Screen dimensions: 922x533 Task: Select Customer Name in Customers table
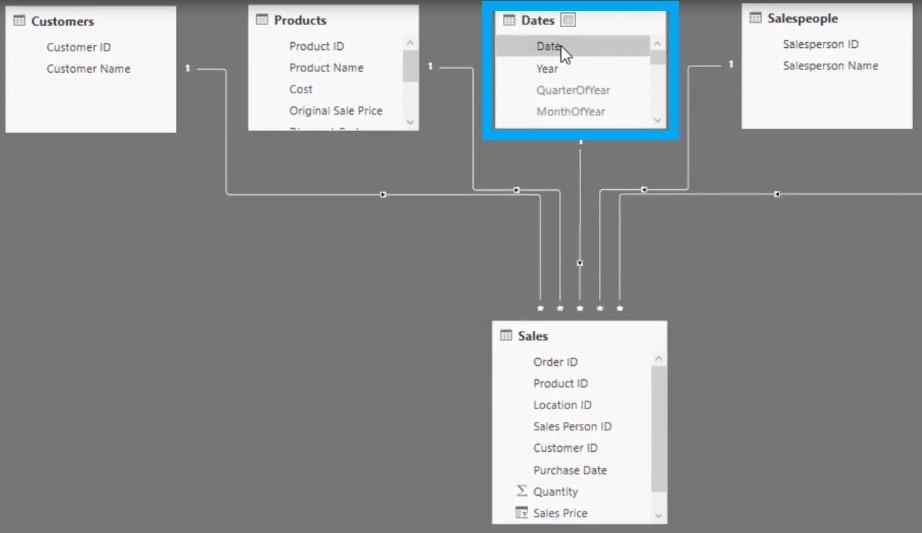click(x=88, y=69)
